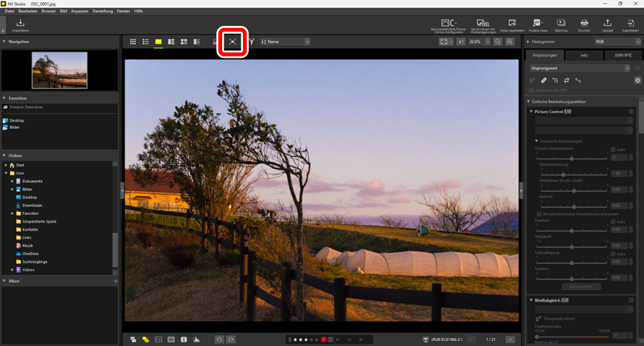Rotate image counterclockwise in bottom bar
The height and width of the screenshot is (346, 644).
pyautogui.click(x=219, y=340)
